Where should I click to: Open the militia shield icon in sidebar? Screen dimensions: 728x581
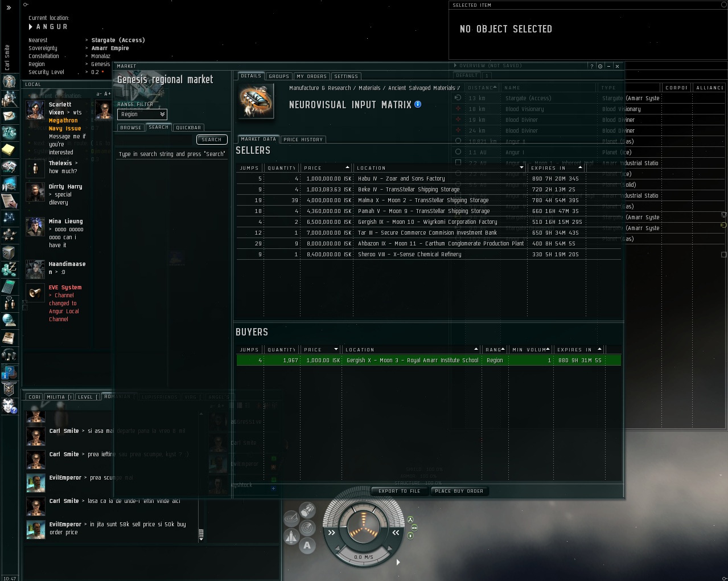point(9,389)
